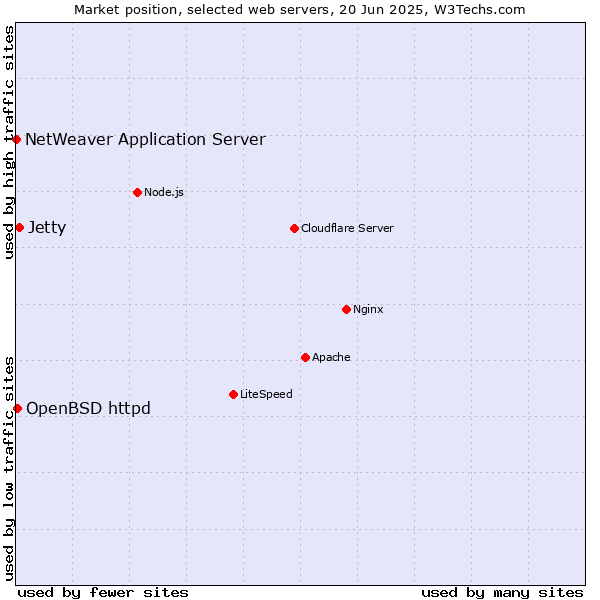Screen dimensions: 600x600
Task: Click the red Jetty data point
Action: 20,228
